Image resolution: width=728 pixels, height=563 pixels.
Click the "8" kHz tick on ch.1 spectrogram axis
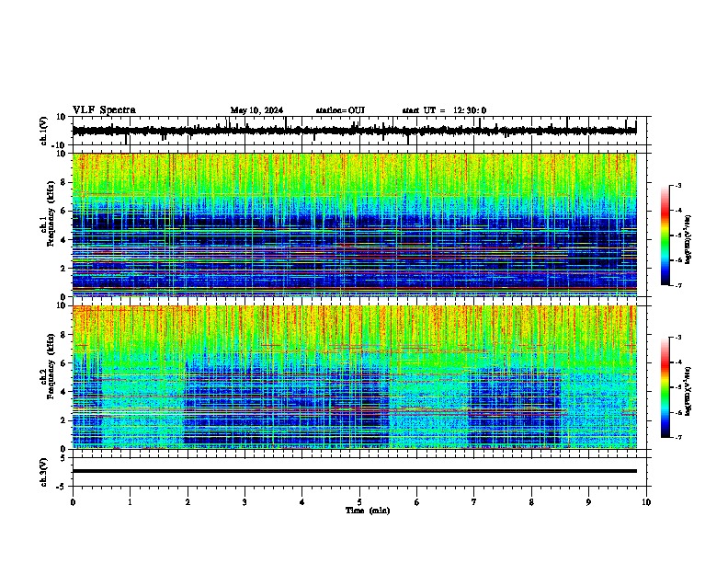64,182
